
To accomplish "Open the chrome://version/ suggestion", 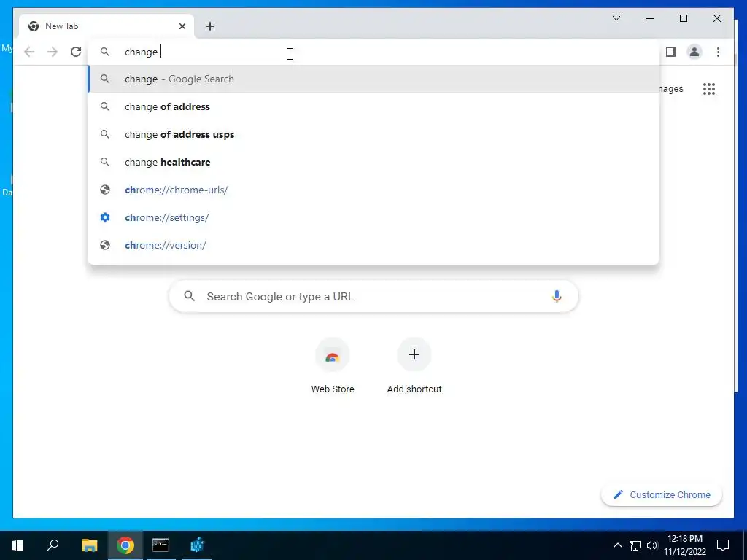I will click(373, 245).
